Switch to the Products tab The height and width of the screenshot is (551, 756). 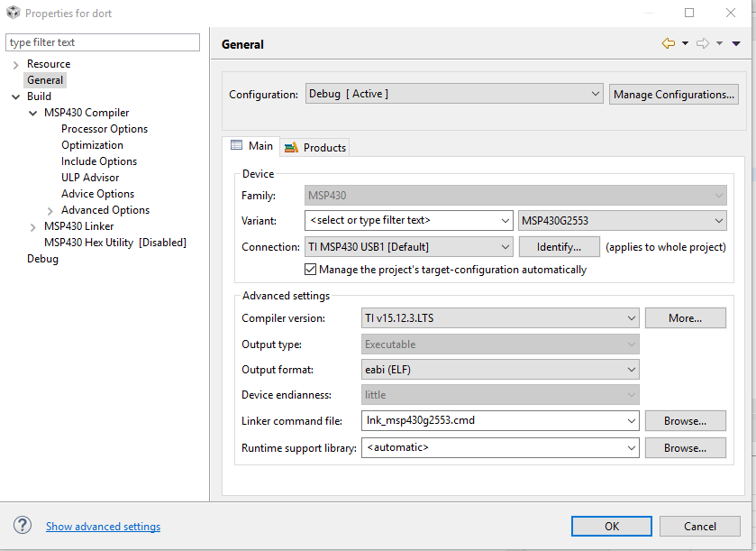pos(314,147)
